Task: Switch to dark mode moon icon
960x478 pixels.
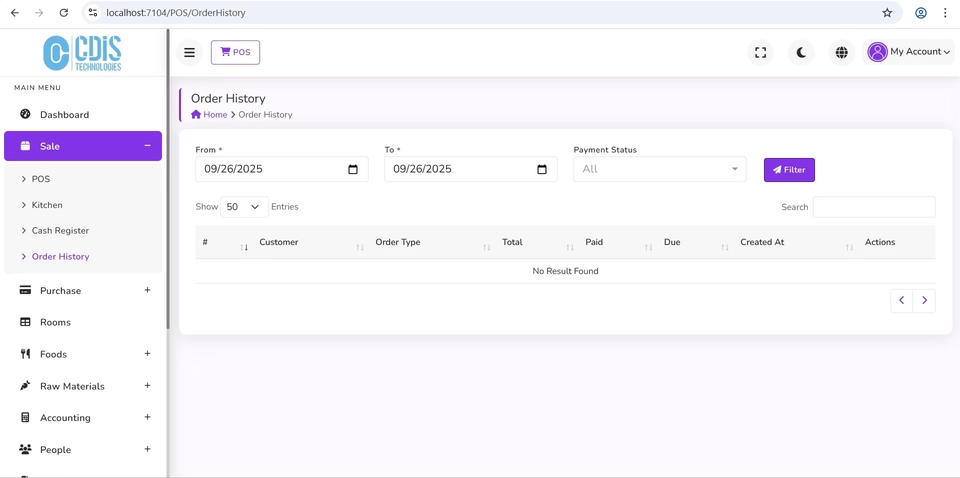Action: tap(801, 53)
